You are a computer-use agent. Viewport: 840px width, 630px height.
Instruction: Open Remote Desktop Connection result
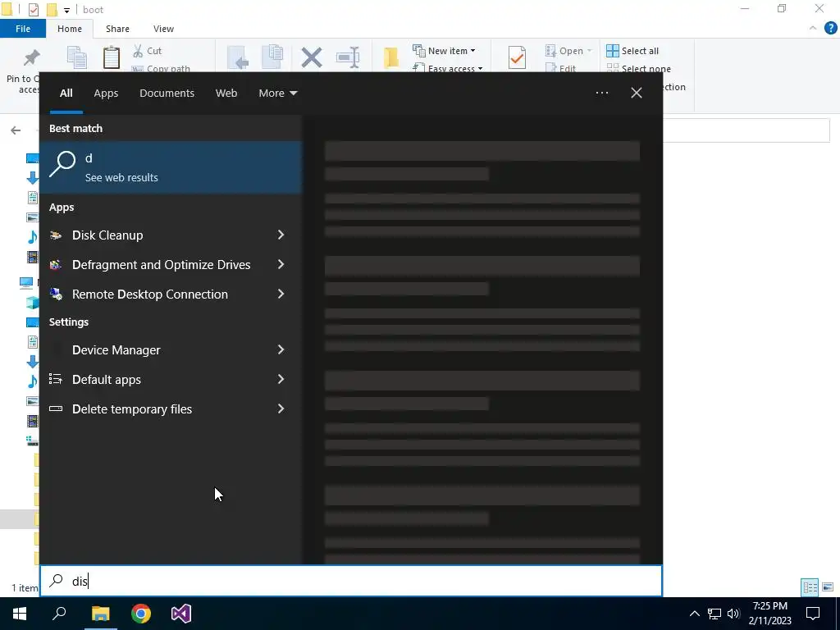click(x=171, y=294)
